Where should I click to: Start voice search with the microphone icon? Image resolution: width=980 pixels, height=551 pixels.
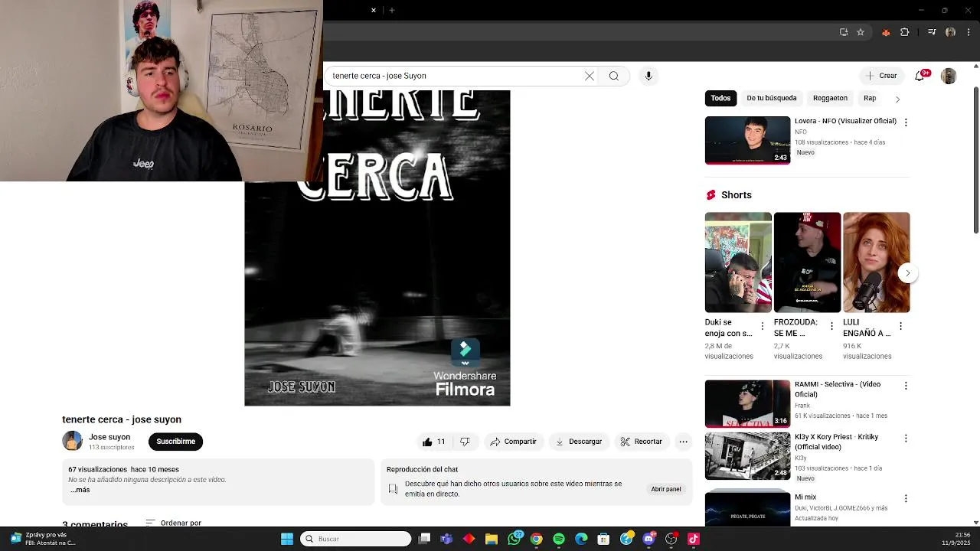coord(648,76)
